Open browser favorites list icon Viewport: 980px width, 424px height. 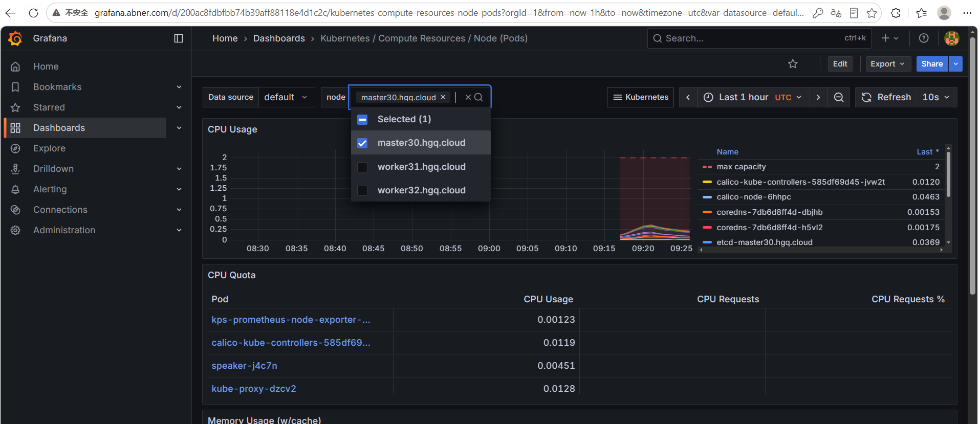click(921, 13)
